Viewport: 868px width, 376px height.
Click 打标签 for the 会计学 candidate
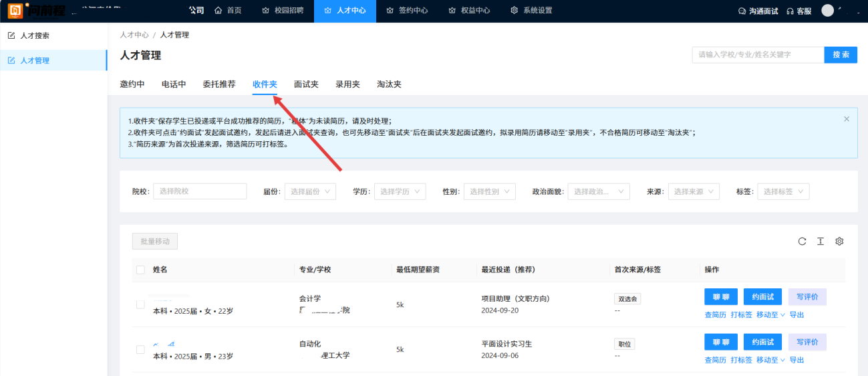[741, 314]
